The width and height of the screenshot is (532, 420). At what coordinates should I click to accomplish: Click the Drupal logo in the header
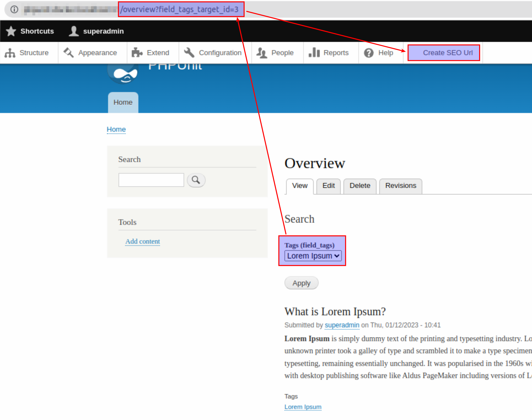pos(122,73)
